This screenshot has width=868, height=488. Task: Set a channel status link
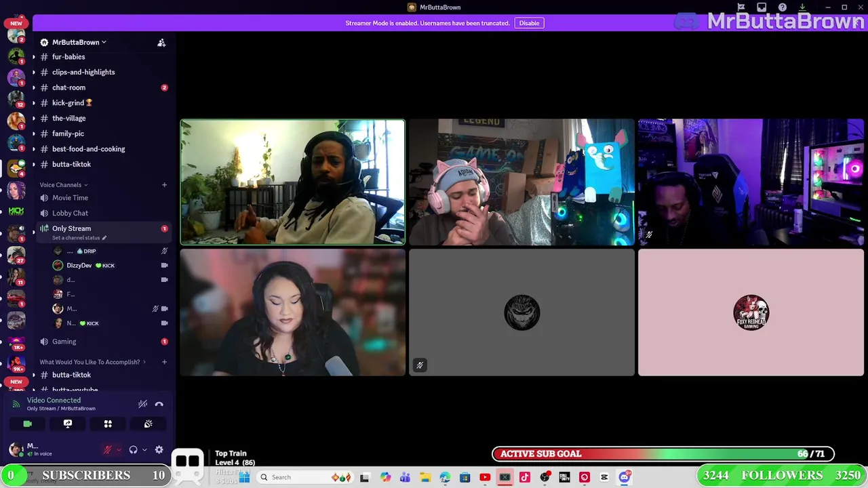coord(79,238)
